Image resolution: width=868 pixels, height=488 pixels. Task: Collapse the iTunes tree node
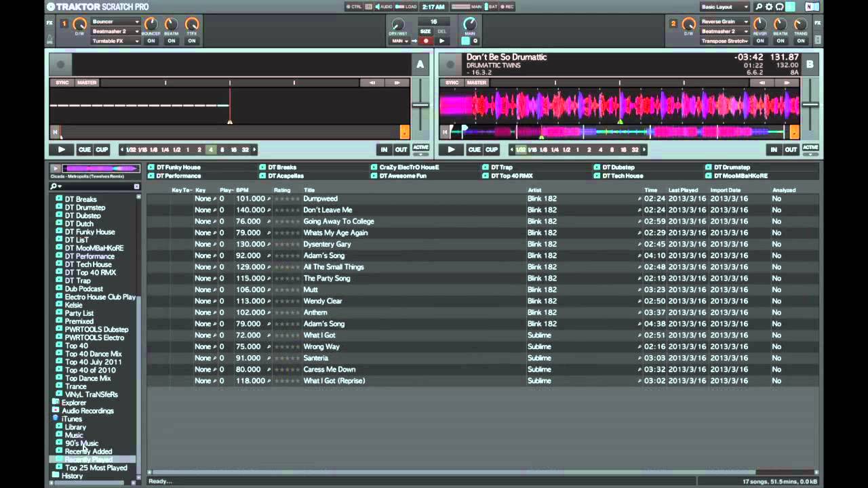(x=56, y=419)
